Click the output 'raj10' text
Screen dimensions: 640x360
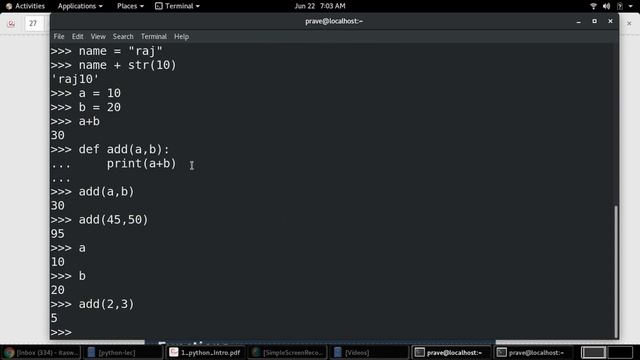(75, 79)
